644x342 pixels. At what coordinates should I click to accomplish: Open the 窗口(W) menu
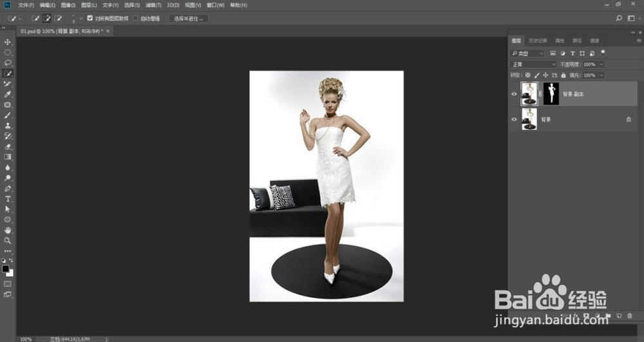[216, 5]
